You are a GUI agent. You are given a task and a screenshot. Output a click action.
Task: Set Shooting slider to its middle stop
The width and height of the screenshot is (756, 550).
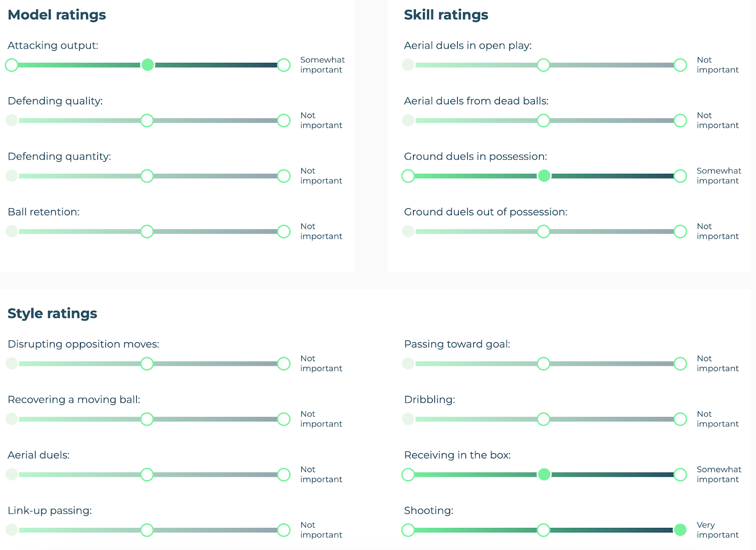pos(543,530)
